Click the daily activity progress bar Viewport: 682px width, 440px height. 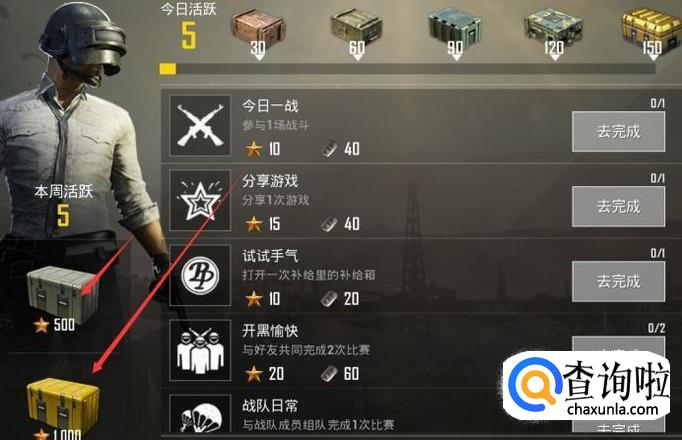point(408,69)
